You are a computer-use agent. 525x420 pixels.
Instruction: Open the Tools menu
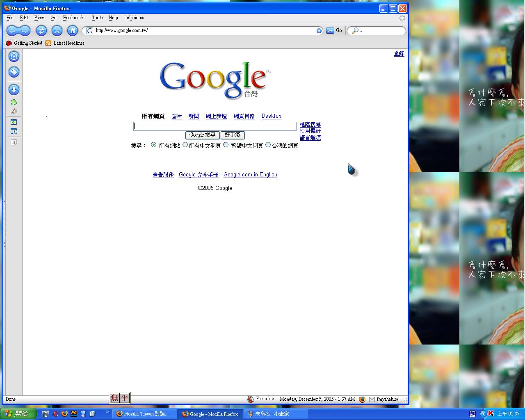tap(97, 18)
